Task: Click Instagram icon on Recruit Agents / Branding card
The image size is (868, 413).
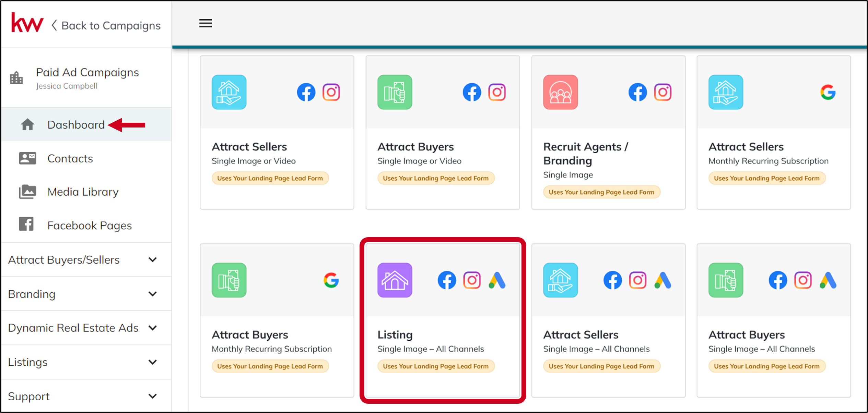Action: [662, 92]
